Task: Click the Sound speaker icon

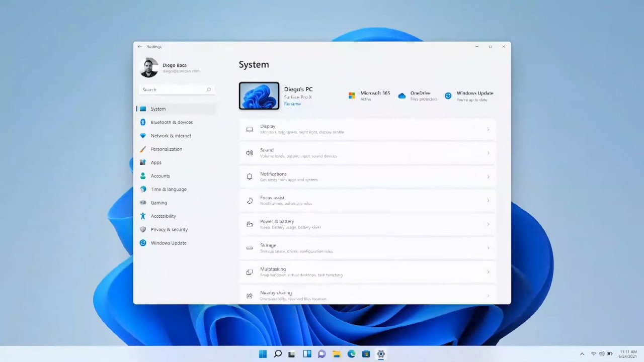Action: tap(250, 153)
